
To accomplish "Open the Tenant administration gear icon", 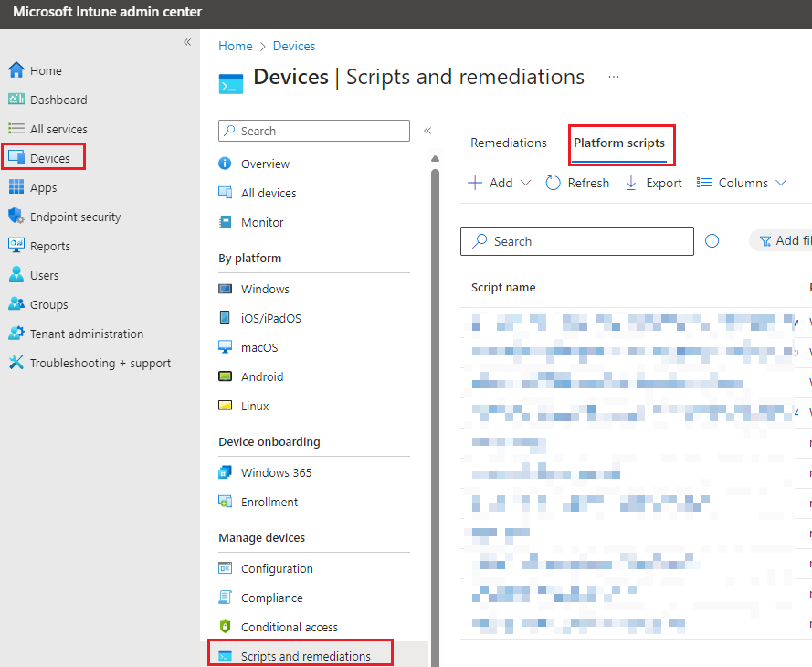I will 16,333.
